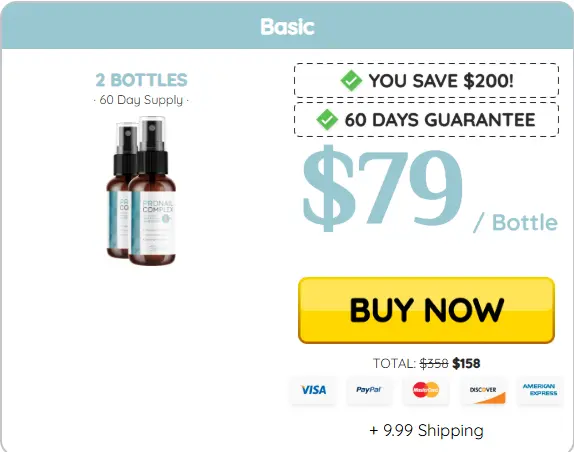Screen dimensions: 574x452
Task: Click the $79 per bottle price
Action: (x=383, y=189)
